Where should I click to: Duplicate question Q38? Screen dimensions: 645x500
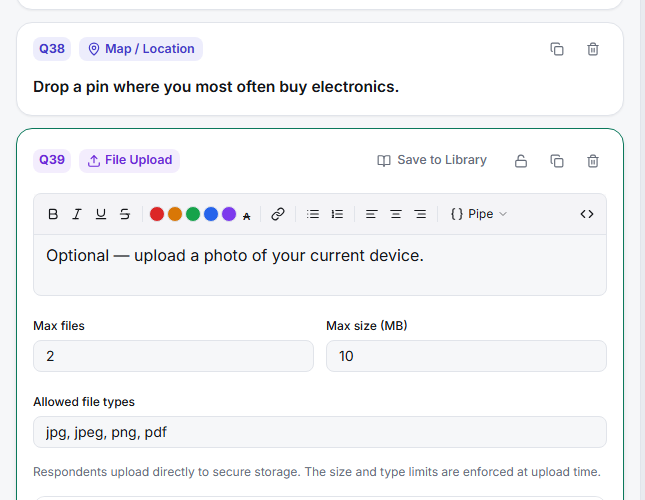pyautogui.click(x=557, y=49)
